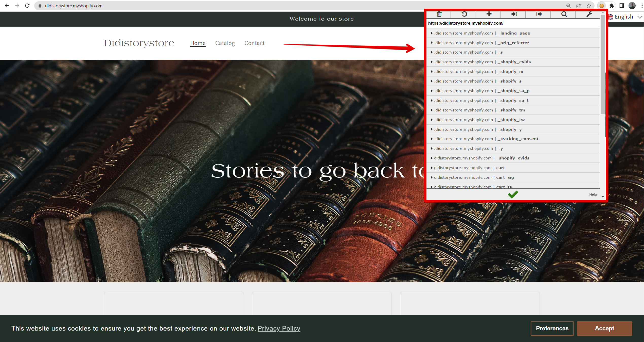This screenshot has height=342, width=644.
Task: Click the cookie editor URL field
Action: [513, 23]
